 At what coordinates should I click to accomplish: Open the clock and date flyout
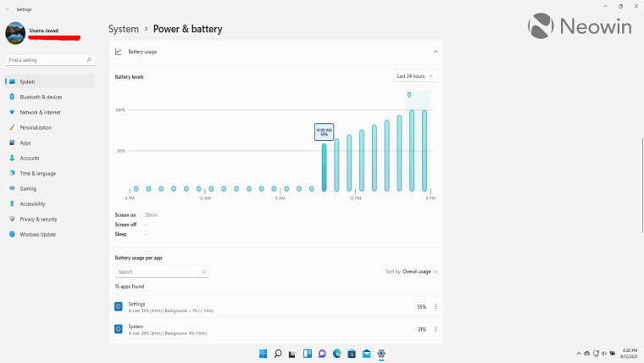629,354
